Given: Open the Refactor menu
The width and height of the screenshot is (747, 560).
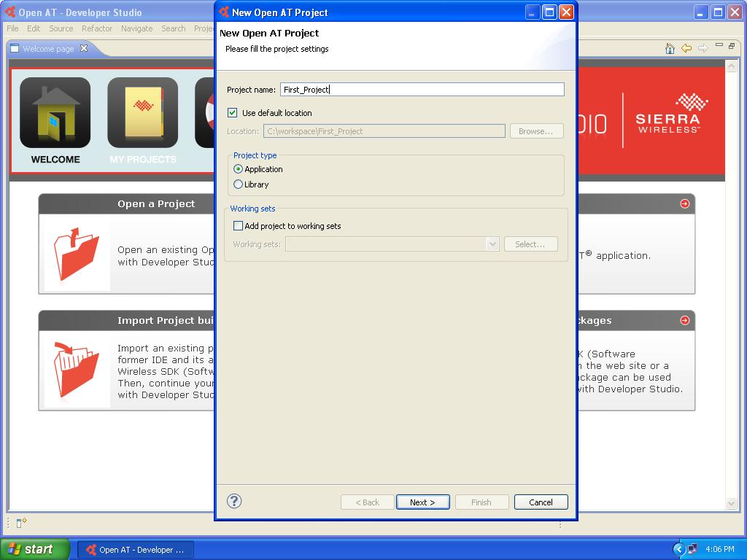Looking at the screenshot, I should point(97,28).
